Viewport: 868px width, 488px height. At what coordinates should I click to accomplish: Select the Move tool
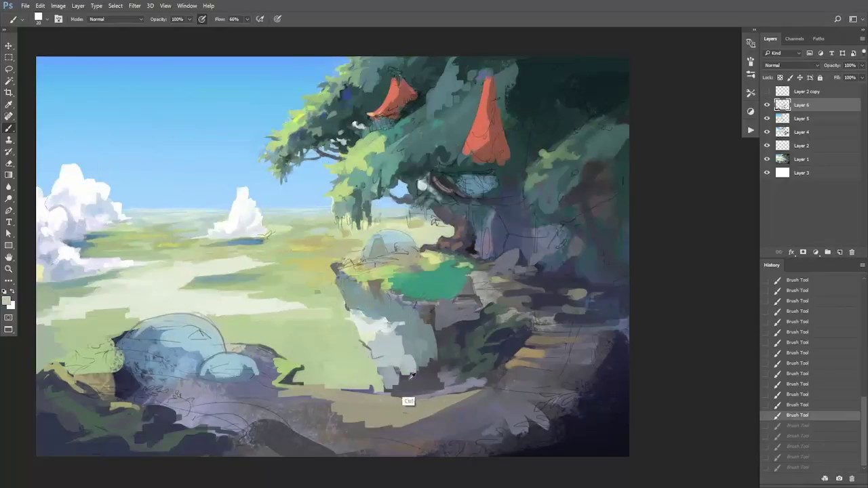[x=9, y=45]
